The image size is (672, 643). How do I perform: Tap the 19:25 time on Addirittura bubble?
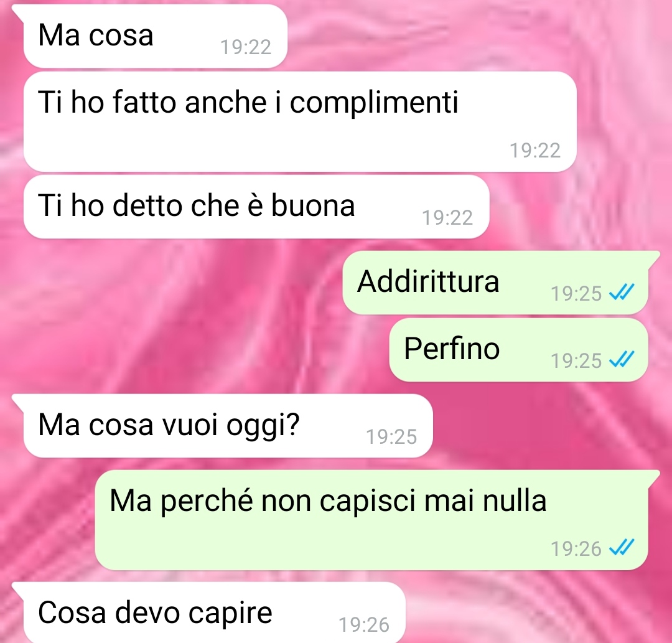[x=576, y=294]
